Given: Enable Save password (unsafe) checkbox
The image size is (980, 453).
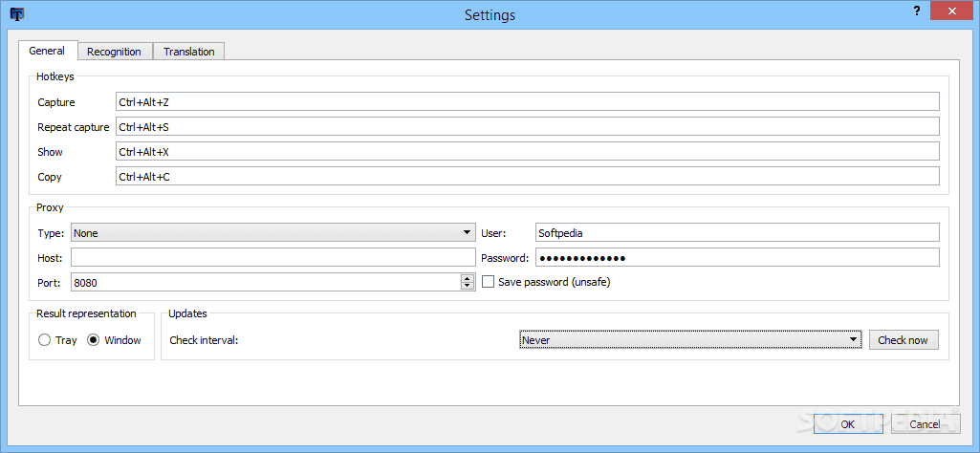Looking at the screenshot, I should point(489,282).
